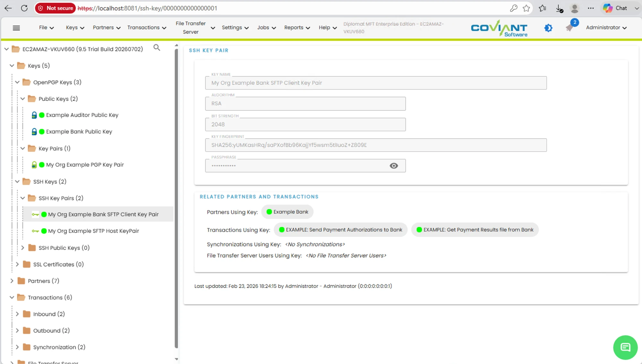Bookmark this page with the star icon
Screen dimensions: 642x364
[x=526, y=8]
